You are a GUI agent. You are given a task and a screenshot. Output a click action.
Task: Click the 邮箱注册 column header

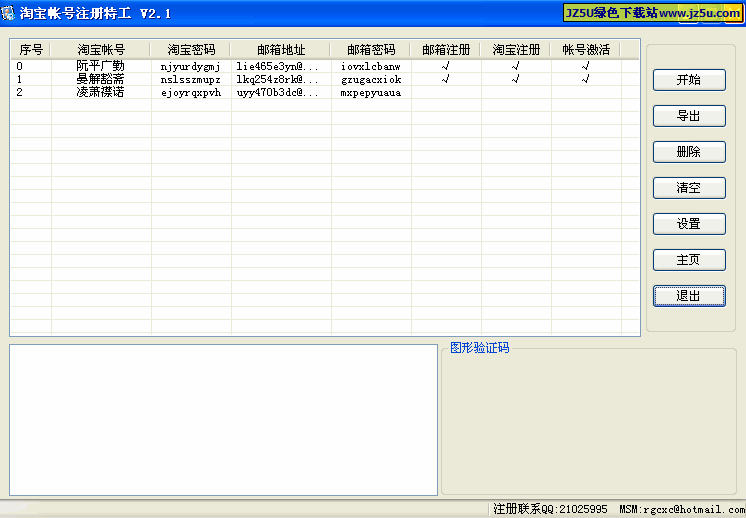coord(446,49)
